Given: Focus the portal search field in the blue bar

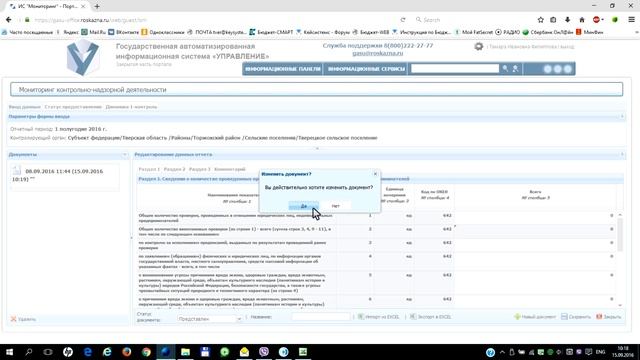Looking at the screenshot, I should (455, 69).
